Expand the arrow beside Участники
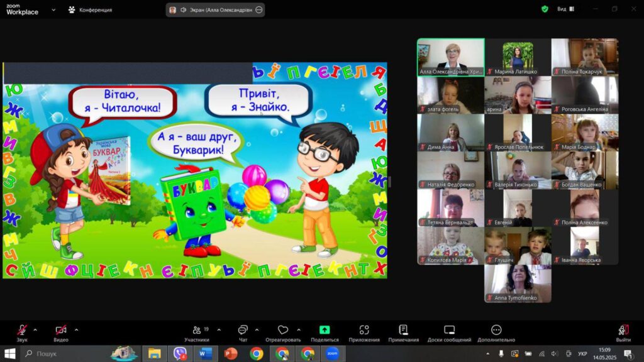 [219, 329]
